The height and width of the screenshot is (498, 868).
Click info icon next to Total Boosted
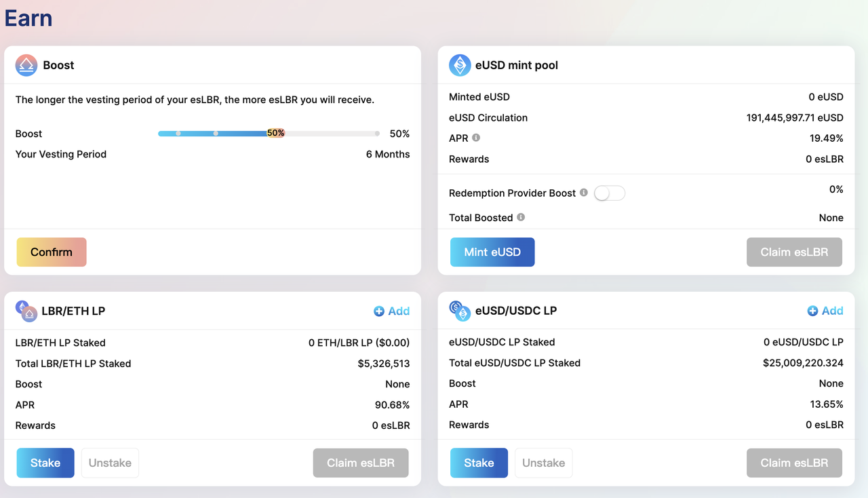(x=521, y=217)
